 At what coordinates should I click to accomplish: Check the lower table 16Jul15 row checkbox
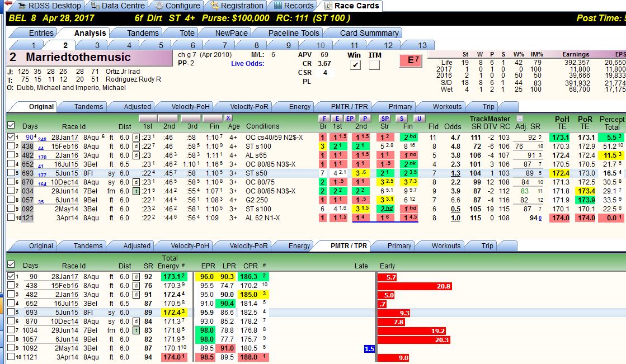[x=11, y=303]
